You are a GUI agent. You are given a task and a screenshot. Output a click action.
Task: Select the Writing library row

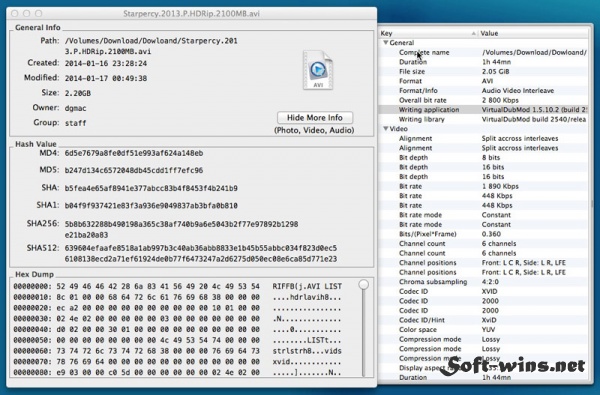point(483,119)
